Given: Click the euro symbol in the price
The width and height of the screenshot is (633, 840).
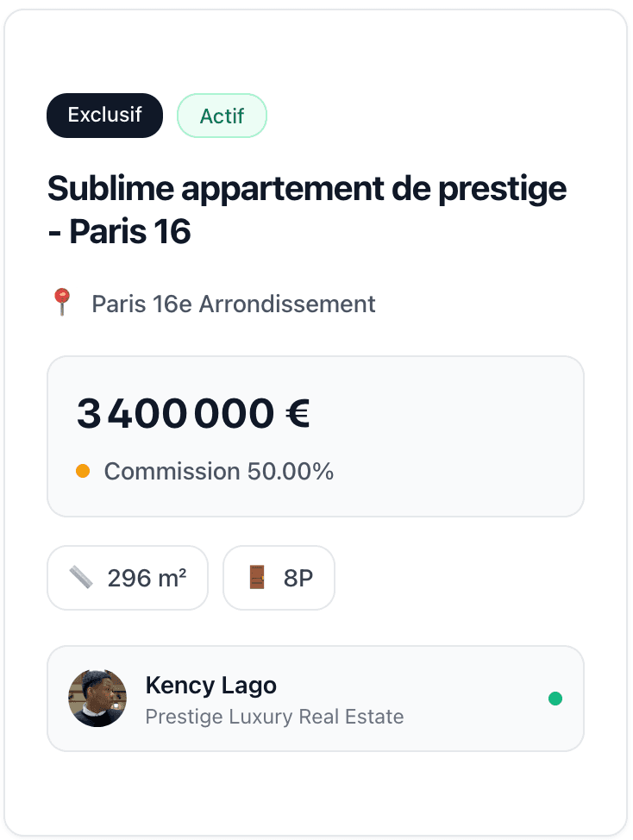Looking at the screenshot, I should coord(298,414).
